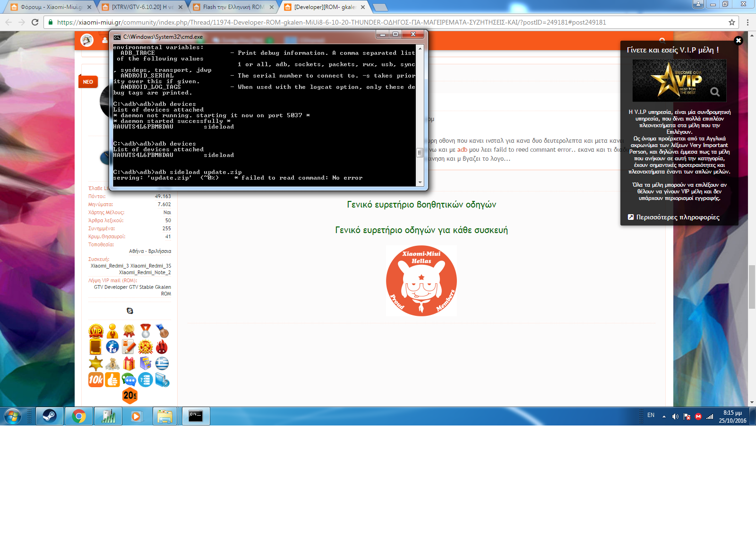Click the Skype contact icon in profile
Screen dimensions: 756x547
coord(130,311)
